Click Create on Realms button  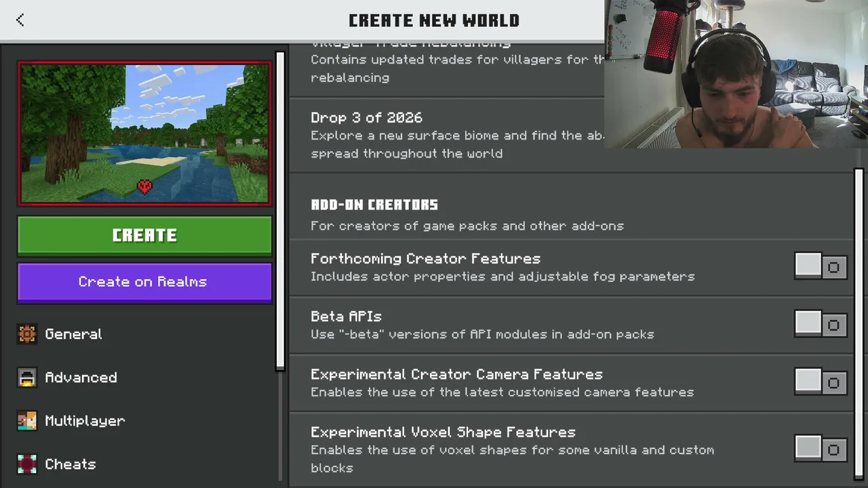[144, 282]
